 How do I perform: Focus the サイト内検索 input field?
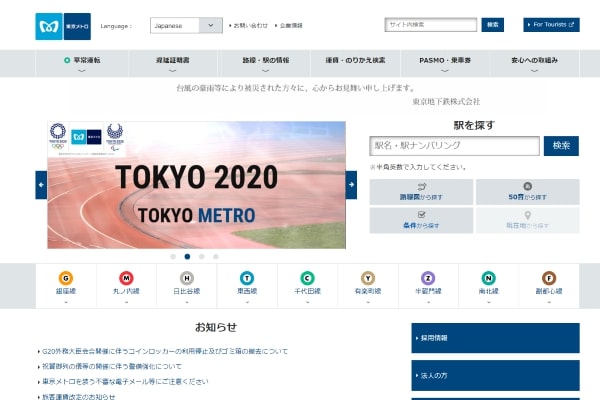pos(430,24)
